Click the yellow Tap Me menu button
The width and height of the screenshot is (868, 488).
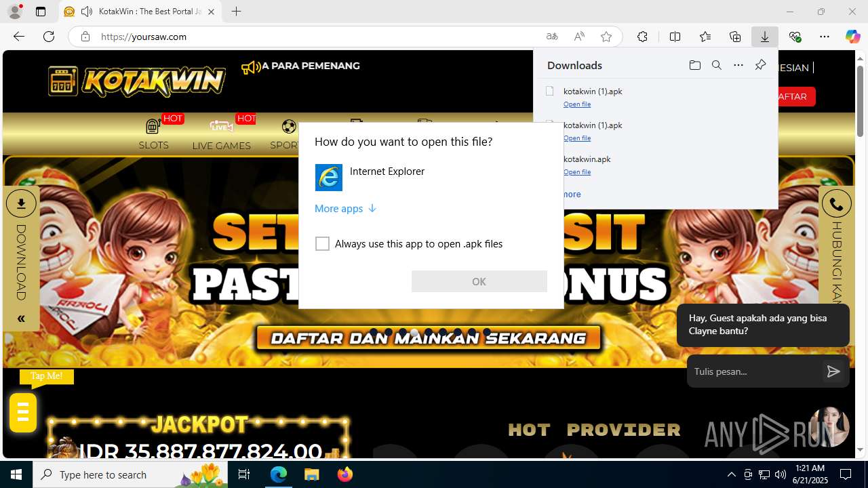[x=23, y=412]
